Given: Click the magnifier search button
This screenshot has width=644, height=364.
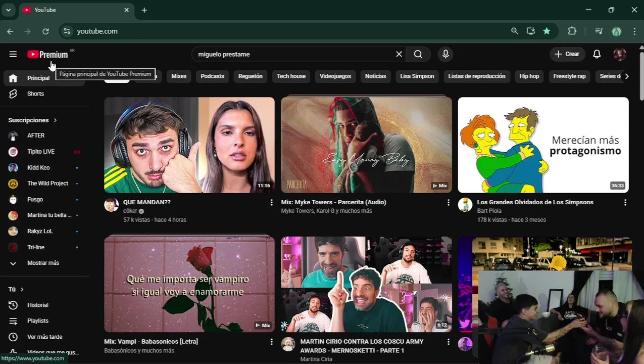Looking at the screenshot, I should pos(418,54).
